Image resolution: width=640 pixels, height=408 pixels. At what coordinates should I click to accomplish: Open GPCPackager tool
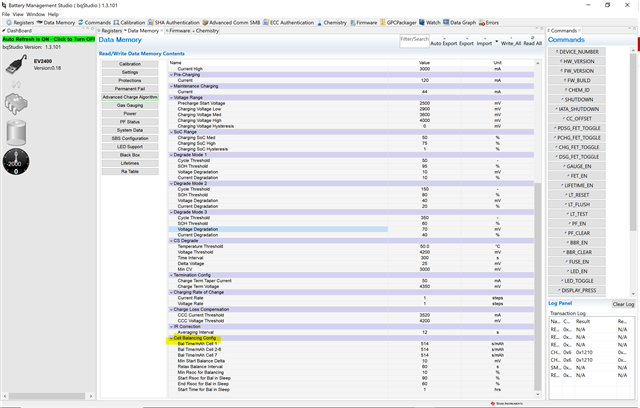(x=398, y=22)
